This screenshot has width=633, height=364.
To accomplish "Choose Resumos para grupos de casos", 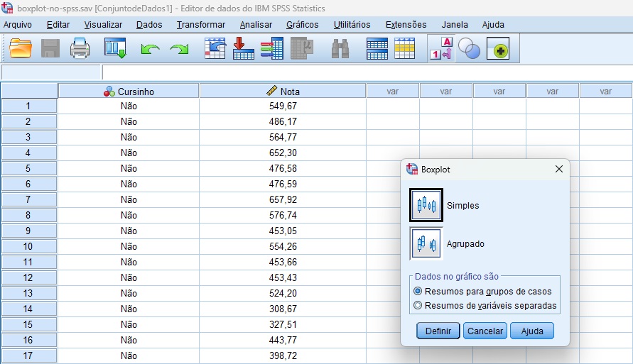I will click(483, 291).
